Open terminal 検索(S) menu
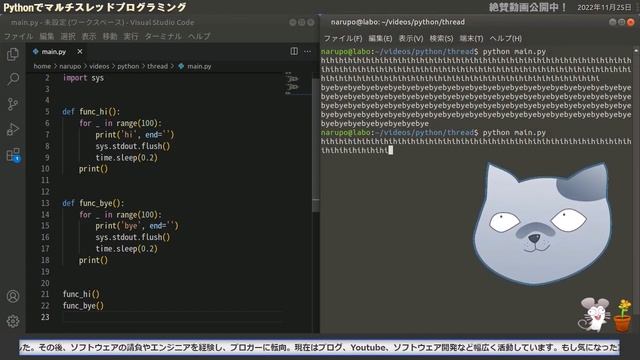This screenshot has height=360, width=640. [441, 38]
